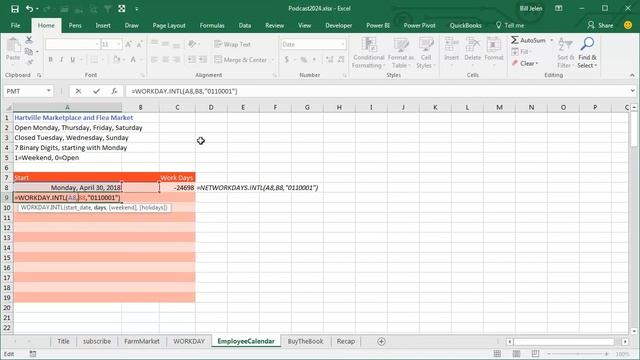Select cell A8 with Monday, April 30, 2018
Image resolution: width=640 pixels, height=360 pixels.
coord(67,188)
